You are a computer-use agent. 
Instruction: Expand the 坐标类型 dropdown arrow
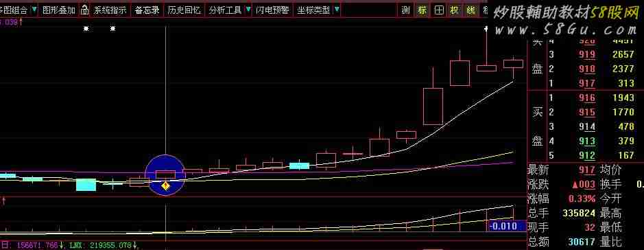(337, 10)
